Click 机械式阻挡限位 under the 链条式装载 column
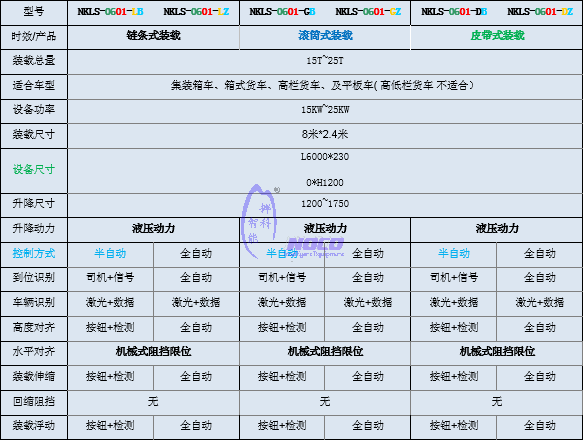This screenshot has width=584, height=441. coord(153,351)
